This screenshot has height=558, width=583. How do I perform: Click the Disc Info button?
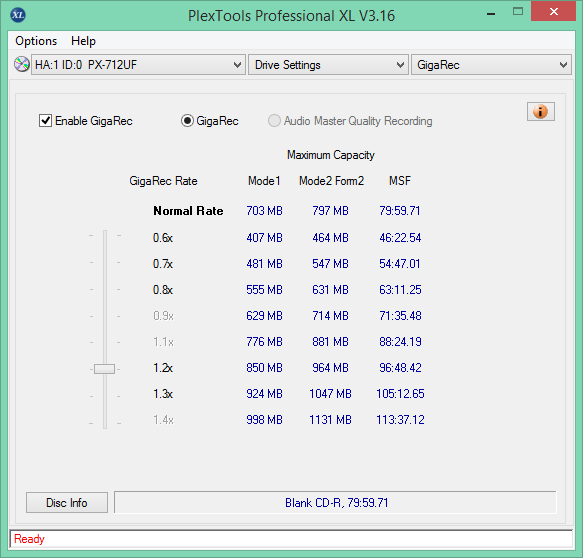[x=67, y=503]
